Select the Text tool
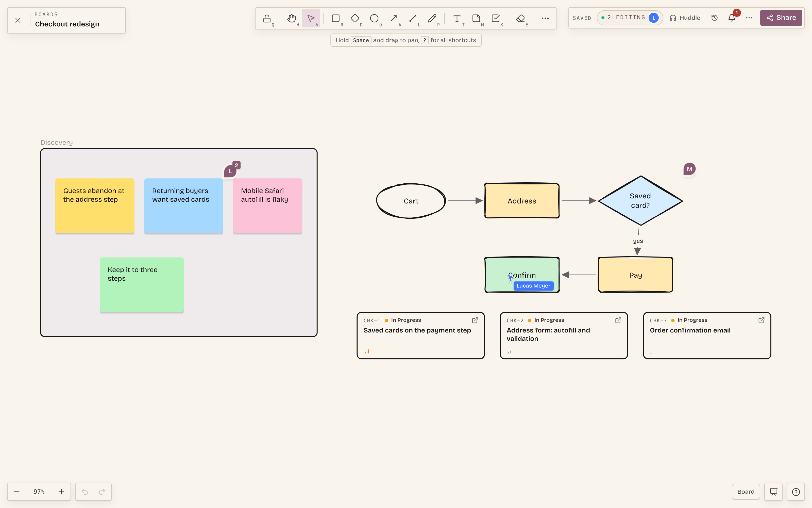The width and height of the screenshot is (812, 508). pyautogui.click(x=457, y=18)
